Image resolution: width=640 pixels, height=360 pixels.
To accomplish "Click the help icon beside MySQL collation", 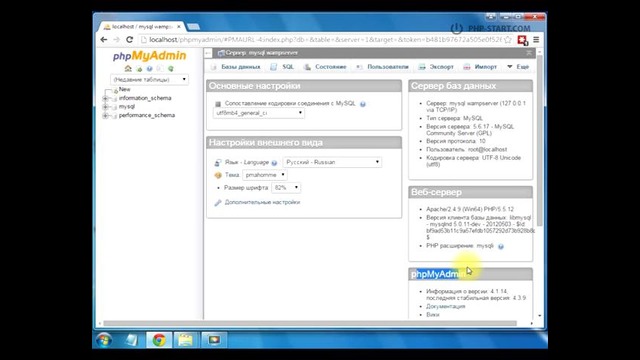I will (x=362, y=104).
